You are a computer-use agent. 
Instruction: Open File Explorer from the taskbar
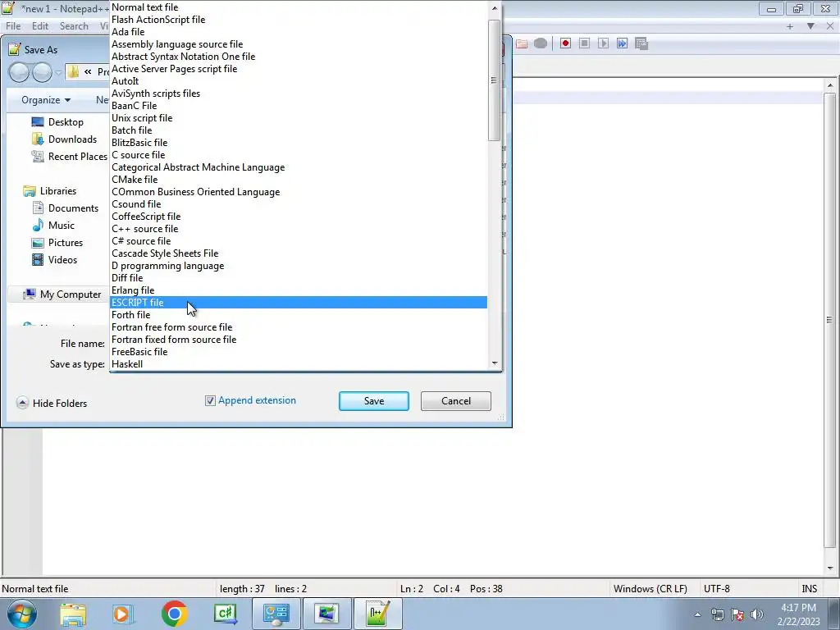[73, 614]
